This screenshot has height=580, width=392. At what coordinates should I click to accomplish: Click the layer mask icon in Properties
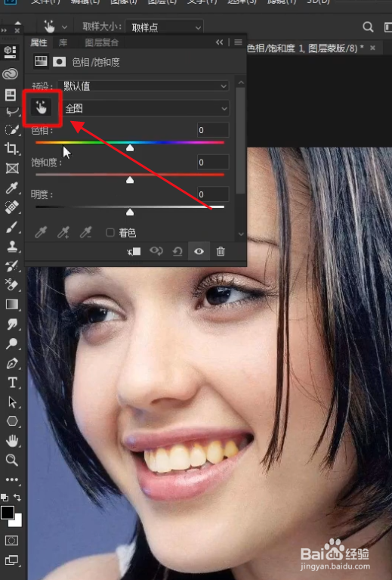(x=59, y=62)
